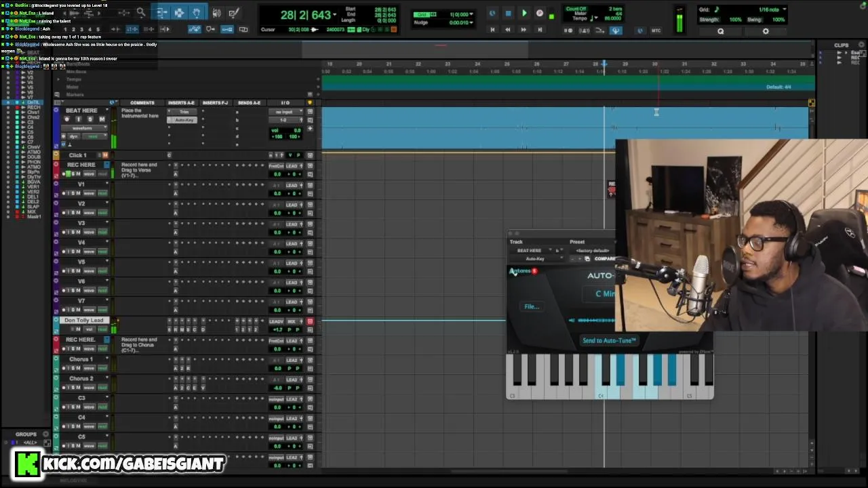
Task: Open the gear settings beside Quantize
Action: point(766,31)
